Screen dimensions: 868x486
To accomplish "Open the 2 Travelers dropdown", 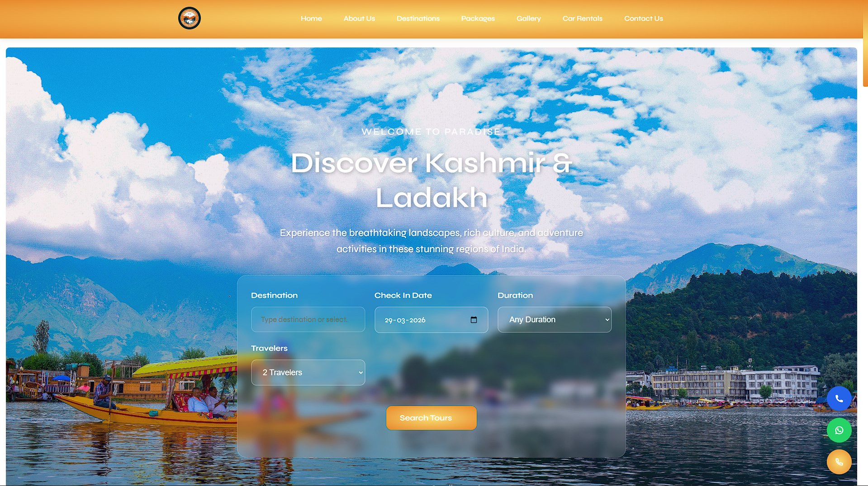I will [x=308, y=373].
